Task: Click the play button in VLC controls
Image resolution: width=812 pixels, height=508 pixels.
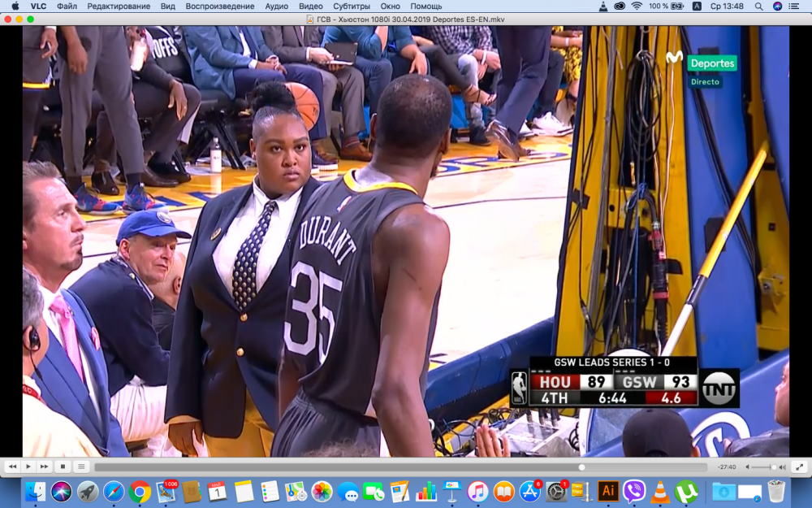Action: (x=28, y=467)
